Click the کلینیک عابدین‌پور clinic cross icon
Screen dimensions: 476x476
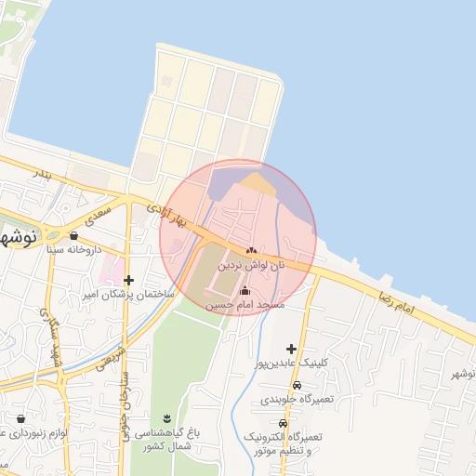(x=291, y=349)
